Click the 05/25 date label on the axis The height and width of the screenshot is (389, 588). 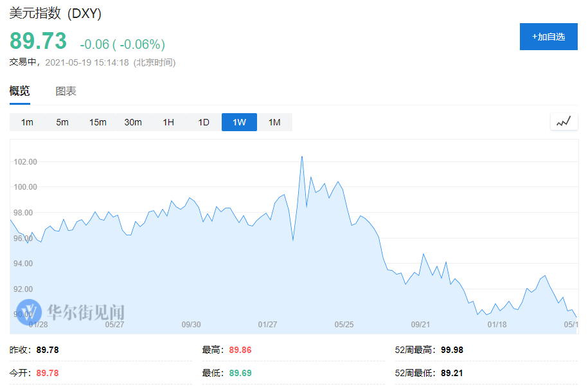(344, 324)
